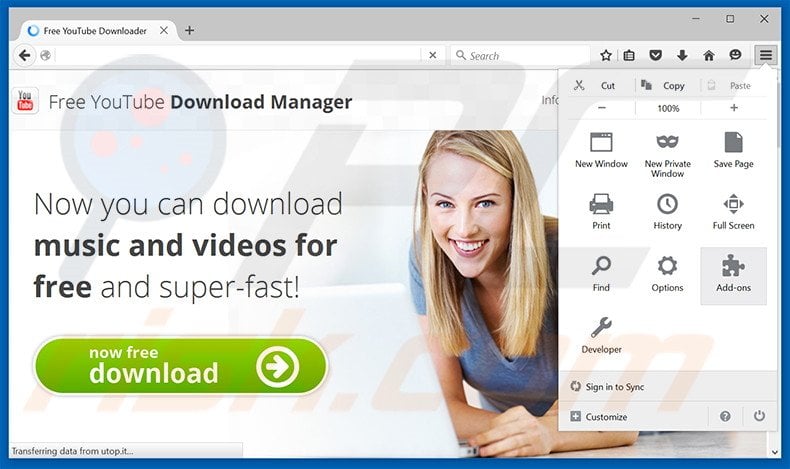Click the site identity globe icon

45,55
